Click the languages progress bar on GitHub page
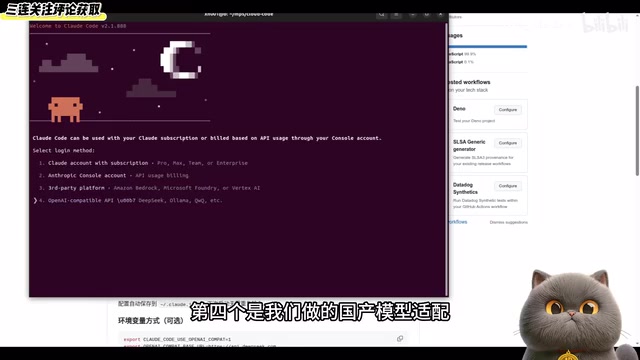Screen dimensions: 640x360 [488, 47]
